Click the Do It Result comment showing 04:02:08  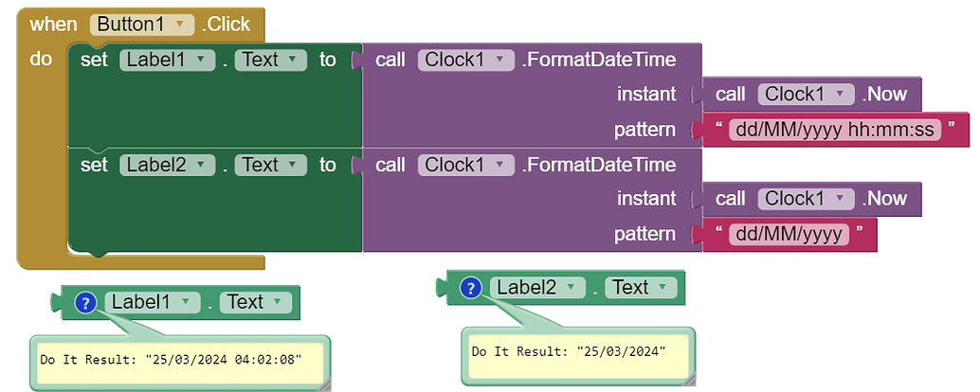[x=171, y=361]
